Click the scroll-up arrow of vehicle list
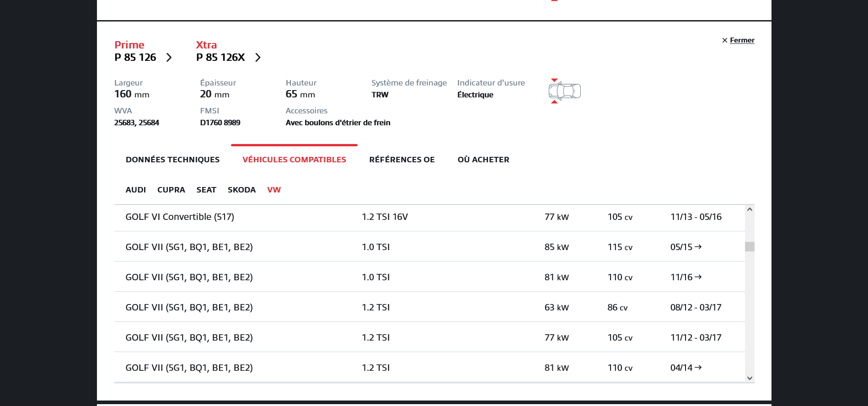The width and height of the screenshot is (868, 406). point(750,209)
